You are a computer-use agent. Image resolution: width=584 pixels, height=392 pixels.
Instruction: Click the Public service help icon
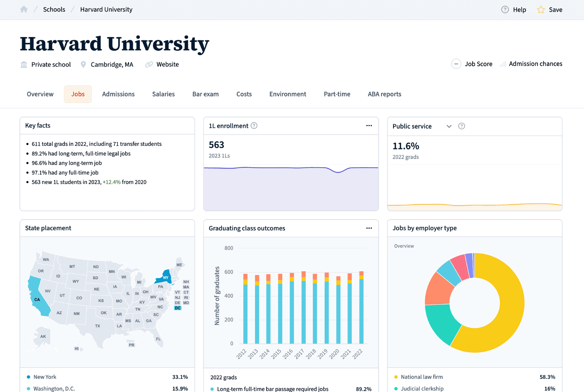(x=461, y=126)
